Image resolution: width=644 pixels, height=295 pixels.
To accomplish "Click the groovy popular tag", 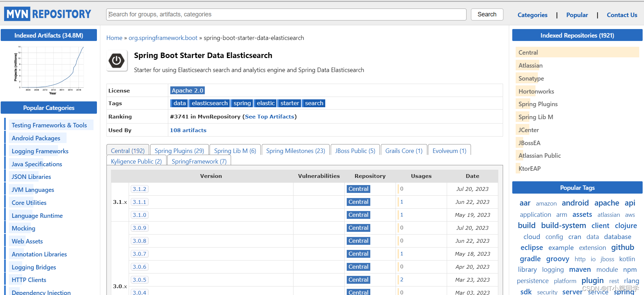I will (558, 259).
